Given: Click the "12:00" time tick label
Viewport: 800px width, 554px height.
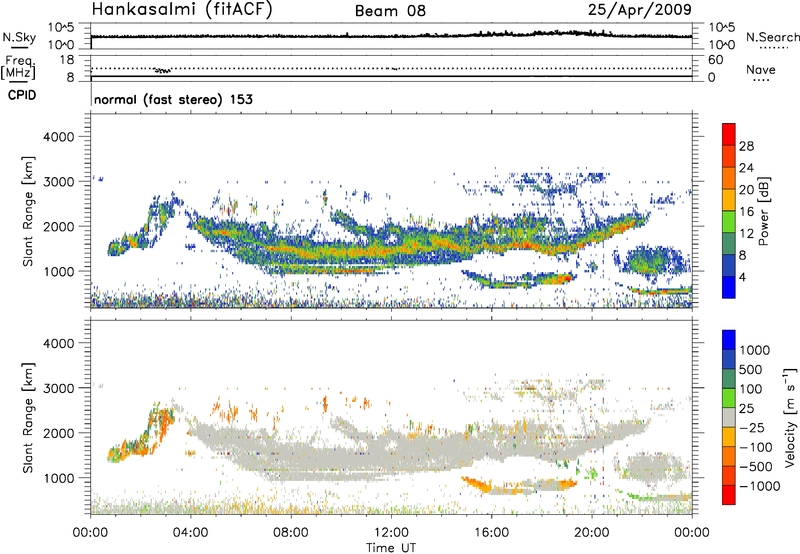Looking at the screenshot, I should point(391,533).
